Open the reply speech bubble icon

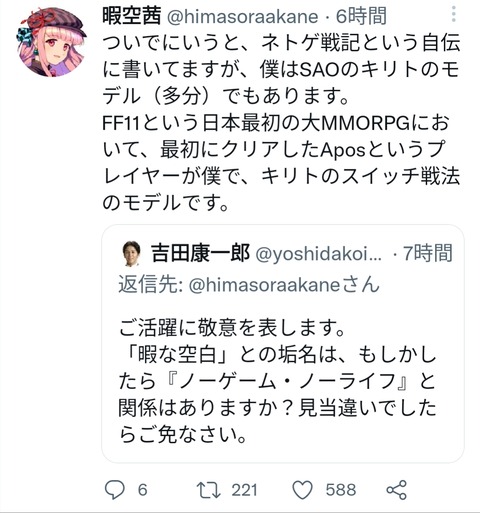(x=115, y=489)
